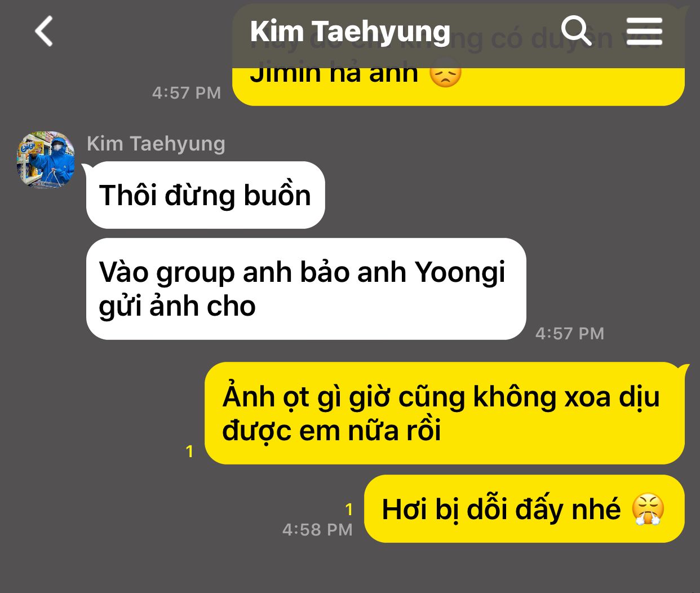Tap the 4:57 PM timestamp left of the top yellow bubble
The width and height of the screenshot is (700, 593).
[187, 92]
